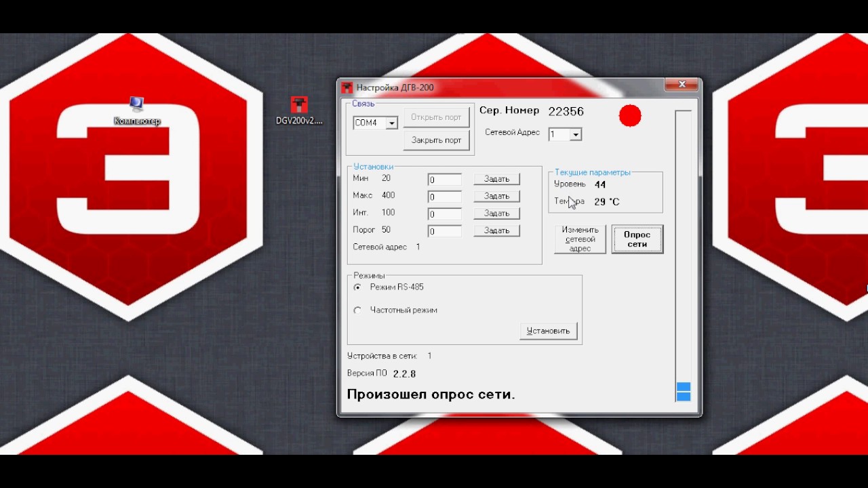868x488 pixels.
Task: Click the Изменить сетевой адрес button
Action: [x=580, y=239]
